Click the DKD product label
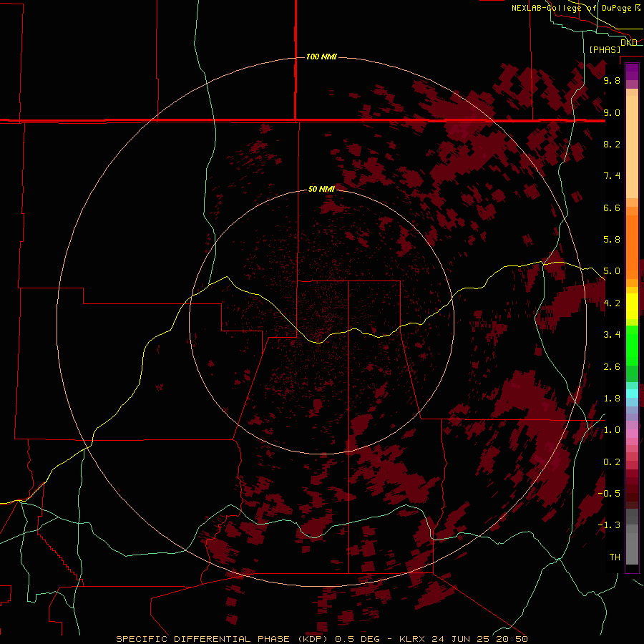 (x=628, y=42)
